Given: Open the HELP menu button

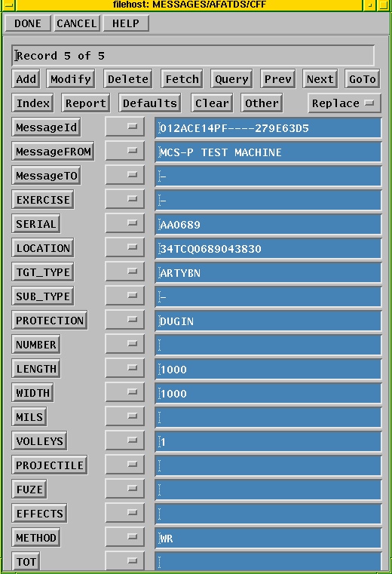Looking at the screenshot, I should 126,23.
